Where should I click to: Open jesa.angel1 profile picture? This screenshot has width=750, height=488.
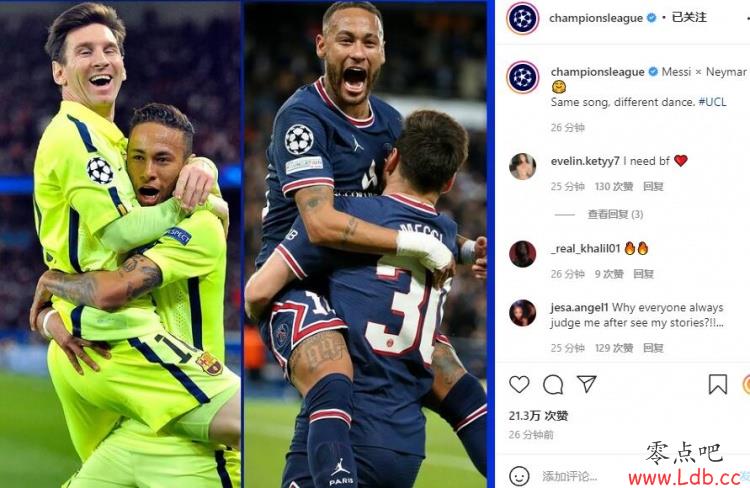[522, 313]
